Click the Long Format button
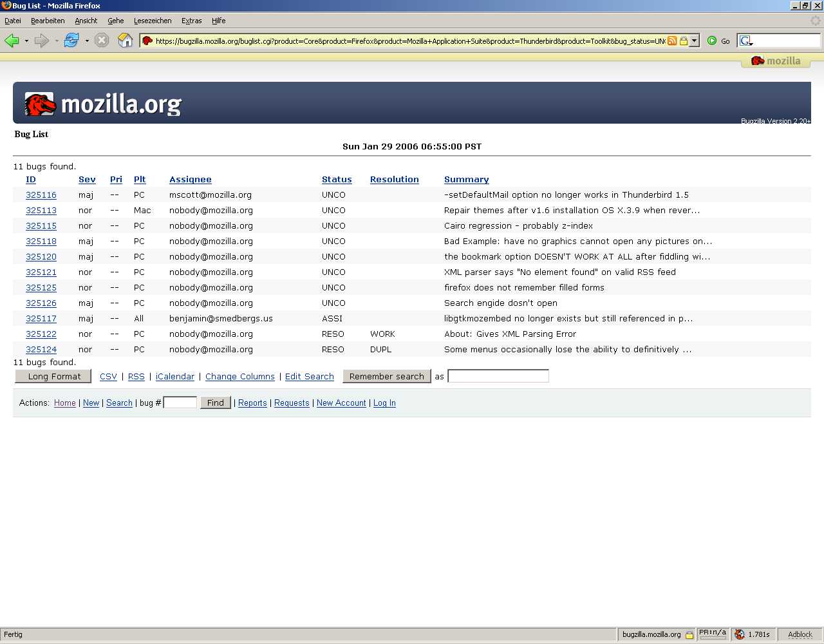 coord(53,376)
